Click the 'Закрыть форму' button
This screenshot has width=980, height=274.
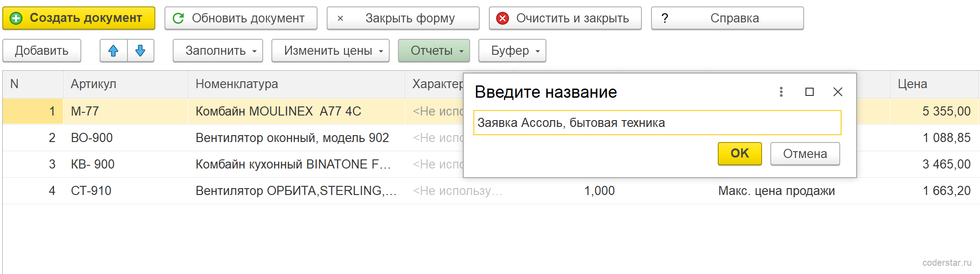[403, 18]
